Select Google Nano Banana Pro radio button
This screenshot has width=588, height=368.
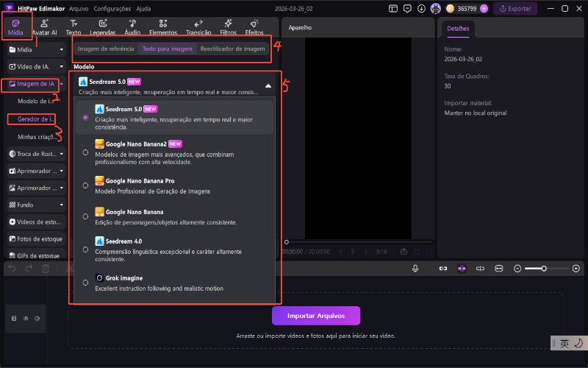pos(85,185)
